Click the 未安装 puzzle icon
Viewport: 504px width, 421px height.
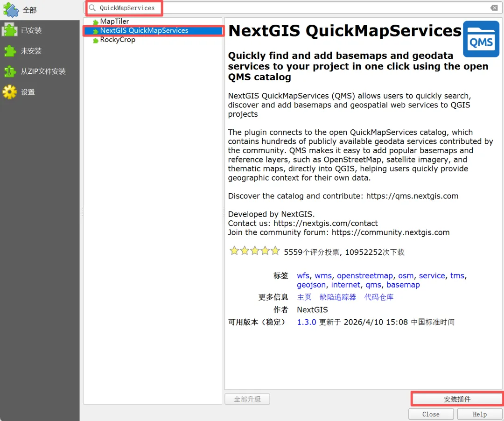pyautogui.click(x=10, y=51)
